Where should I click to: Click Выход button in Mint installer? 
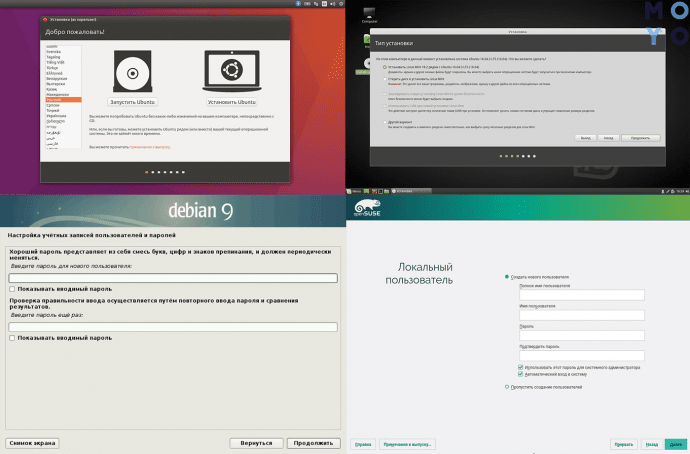tap(585, 138)
